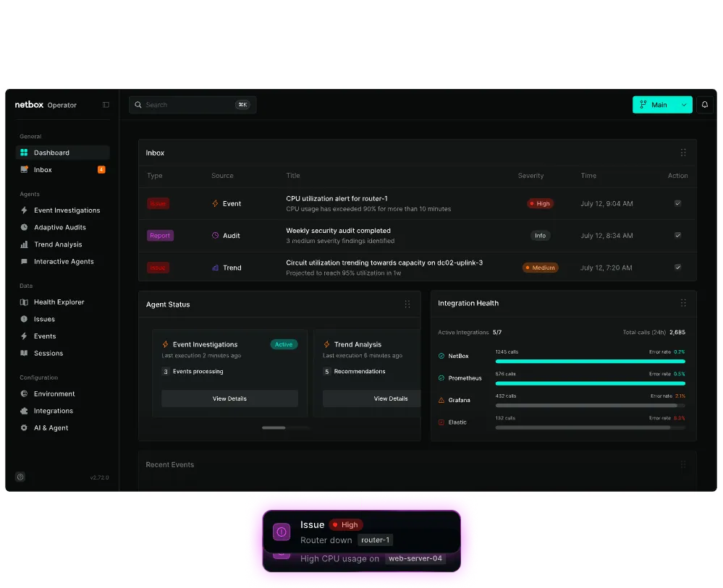This screenshot has width=723, height=588.
Task: Click the Inbox tray icon in sidebar
Action: (x=24, y=169)
